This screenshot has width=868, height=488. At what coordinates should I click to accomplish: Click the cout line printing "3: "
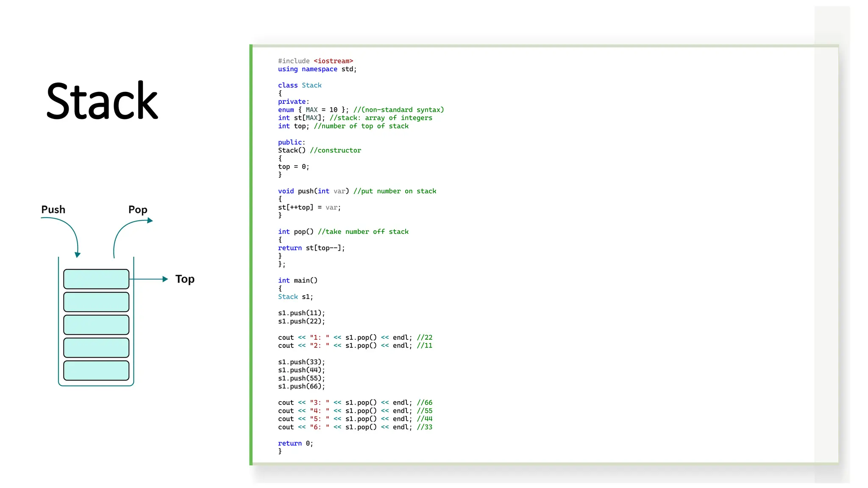tap(355, 403)
